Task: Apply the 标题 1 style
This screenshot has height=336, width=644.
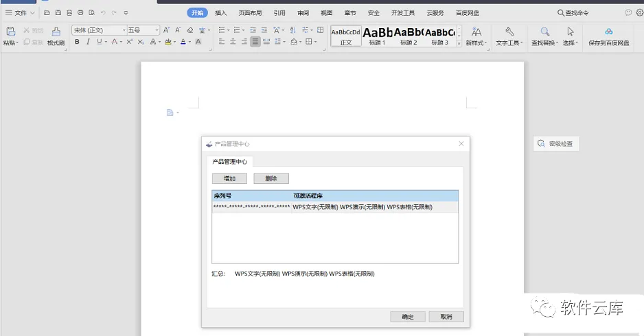Action: pyautogui.click(x=377, y=36)
